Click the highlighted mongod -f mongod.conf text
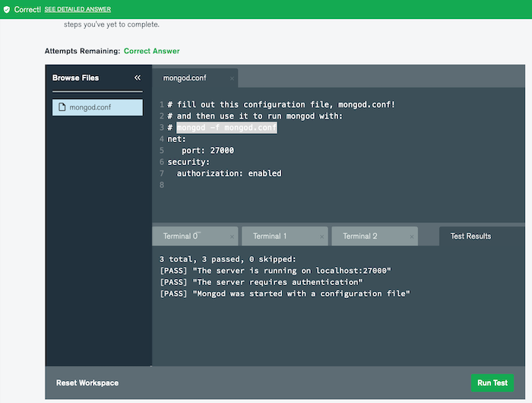The image size is (532, 403). coord(226,128)
